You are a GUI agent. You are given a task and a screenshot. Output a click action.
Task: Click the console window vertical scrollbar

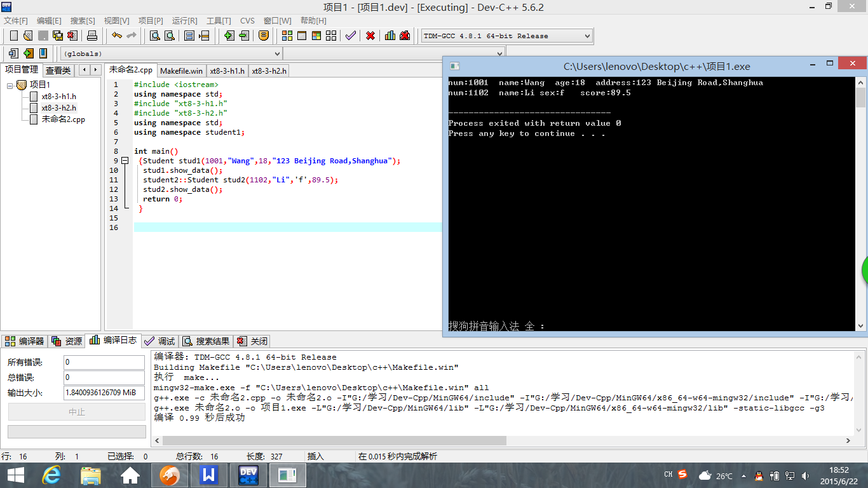pos(860,204)
